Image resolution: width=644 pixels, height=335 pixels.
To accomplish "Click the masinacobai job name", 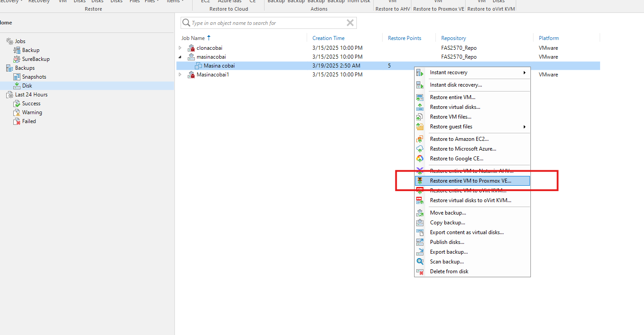I will (x=211, y=57).
